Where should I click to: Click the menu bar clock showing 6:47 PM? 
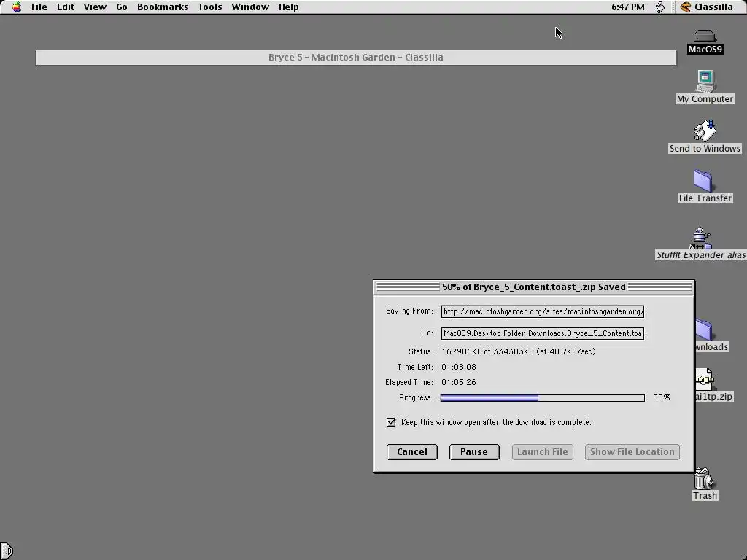pyautogui.click(x=628, y=7)
